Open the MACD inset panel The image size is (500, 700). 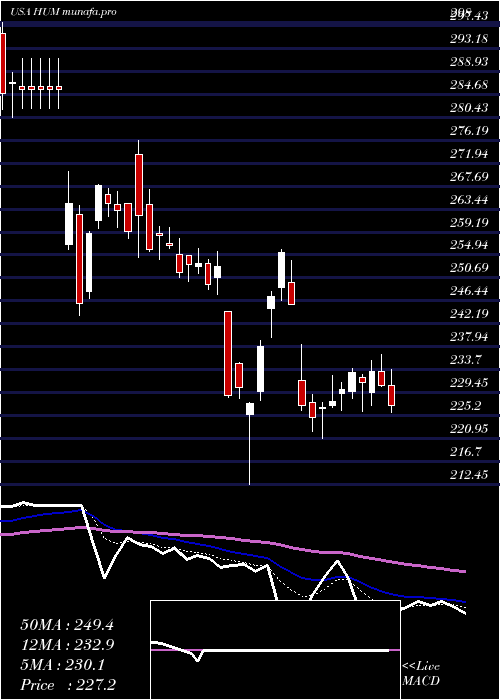(x=275, y=650)
